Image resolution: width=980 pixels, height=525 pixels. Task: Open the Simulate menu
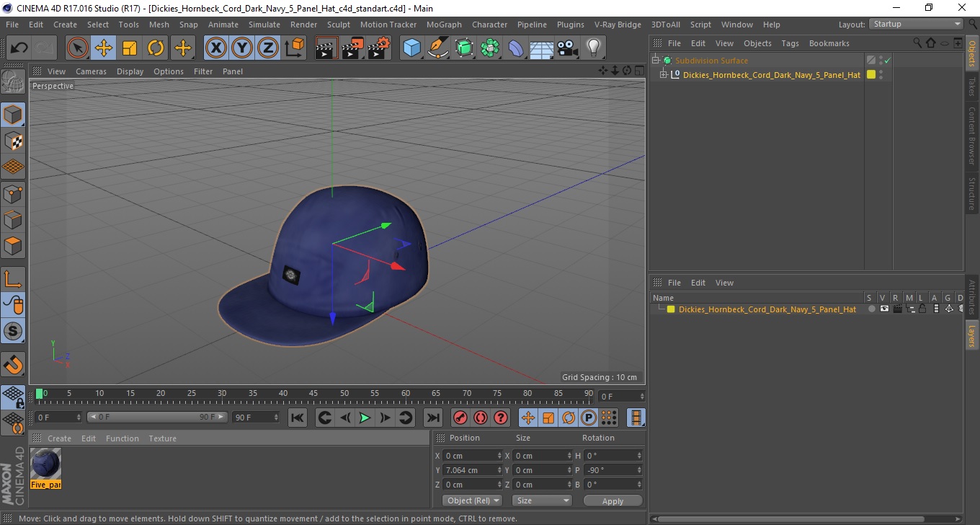(264, 25)
